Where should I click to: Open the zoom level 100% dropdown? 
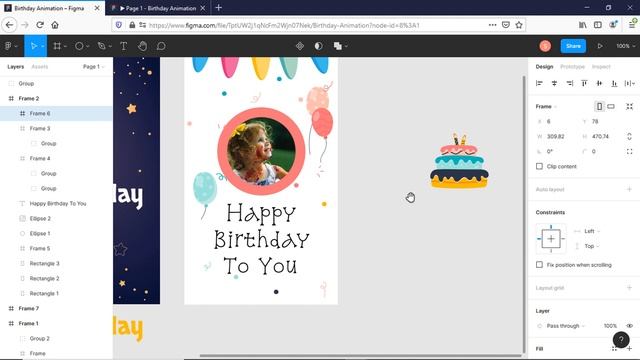625,46
